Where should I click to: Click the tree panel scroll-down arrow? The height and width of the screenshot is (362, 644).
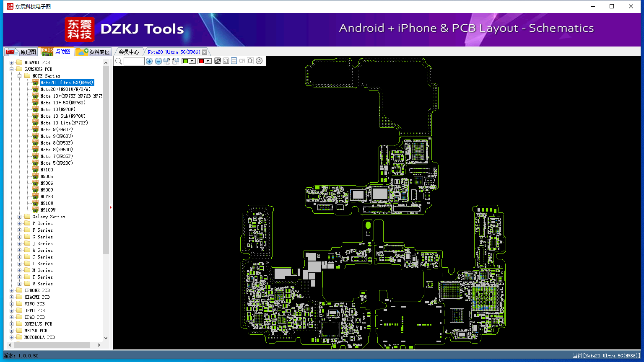(106, 338)
